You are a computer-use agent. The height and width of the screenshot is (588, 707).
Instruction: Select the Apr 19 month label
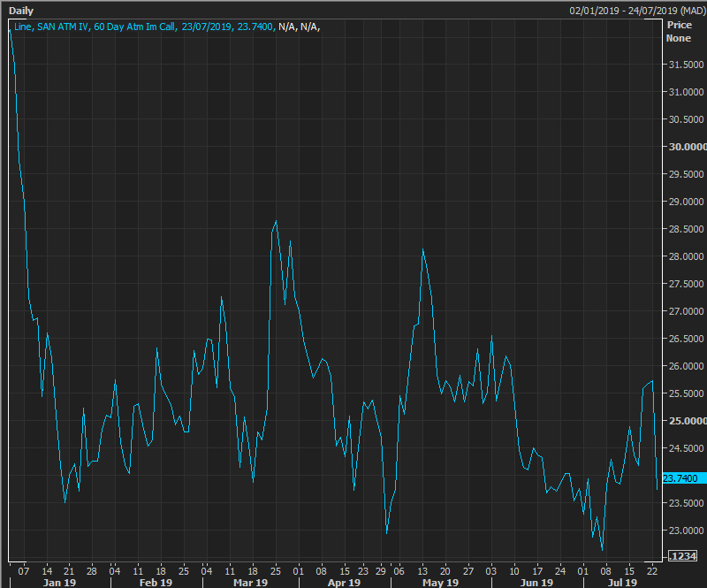coord(344,583)
